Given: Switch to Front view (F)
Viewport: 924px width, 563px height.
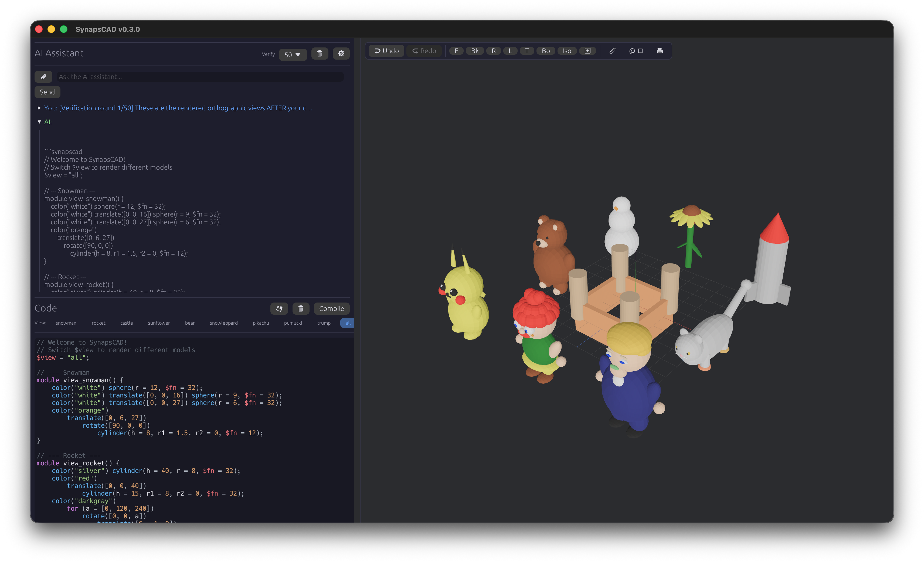Looking at the screenshot, I should point(456,51).
